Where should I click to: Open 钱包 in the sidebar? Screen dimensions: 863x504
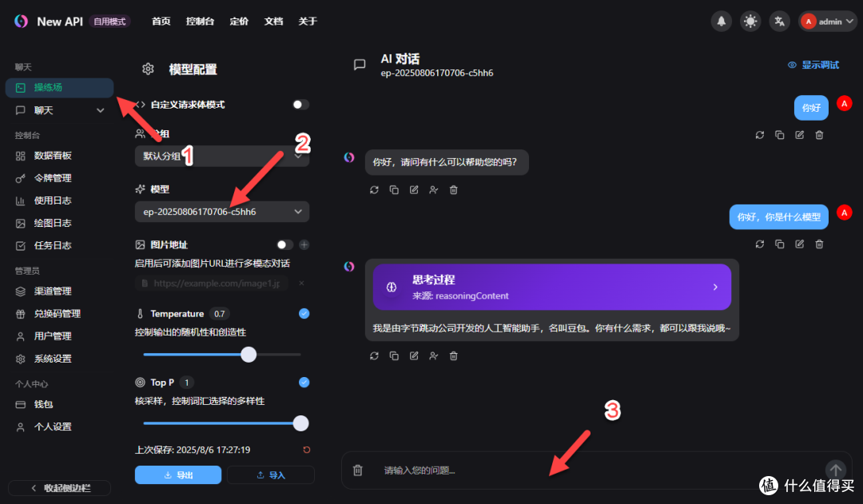59,404
